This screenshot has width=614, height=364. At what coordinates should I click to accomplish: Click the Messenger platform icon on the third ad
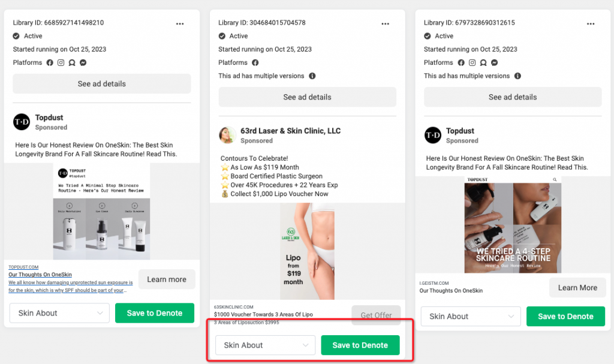[494, 62]
